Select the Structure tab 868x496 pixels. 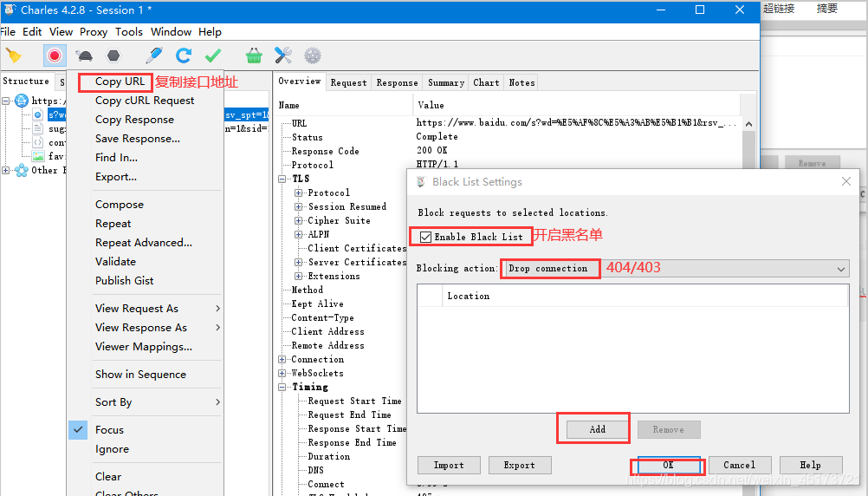[x=26, y=81]
